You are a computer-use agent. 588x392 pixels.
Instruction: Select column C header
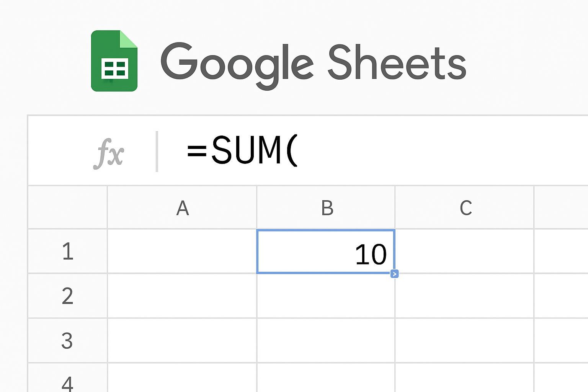(x=465, y=208)
